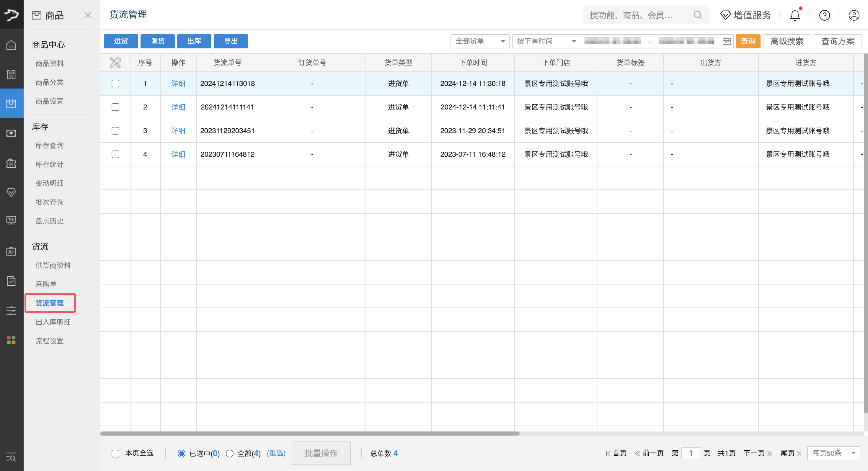Click the 批量操作 button
The width and height of the screenshot is (868, 471).
click(x=321, y=453)
